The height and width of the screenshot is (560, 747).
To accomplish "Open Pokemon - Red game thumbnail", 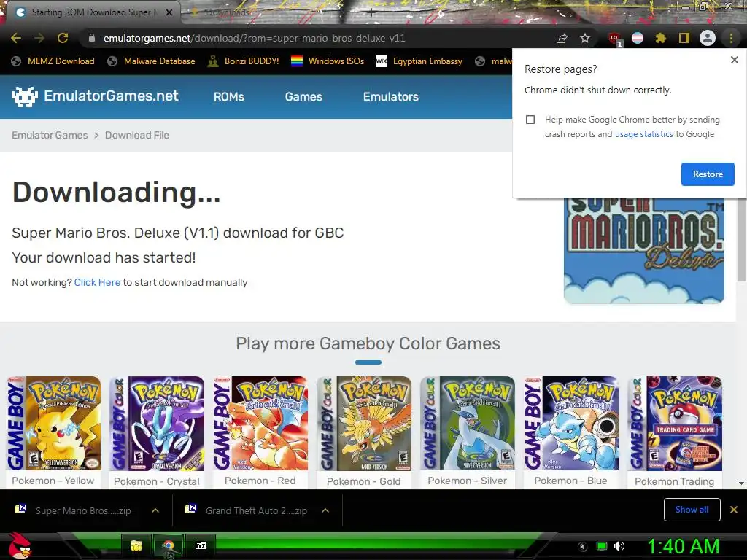I will [260, 424].
